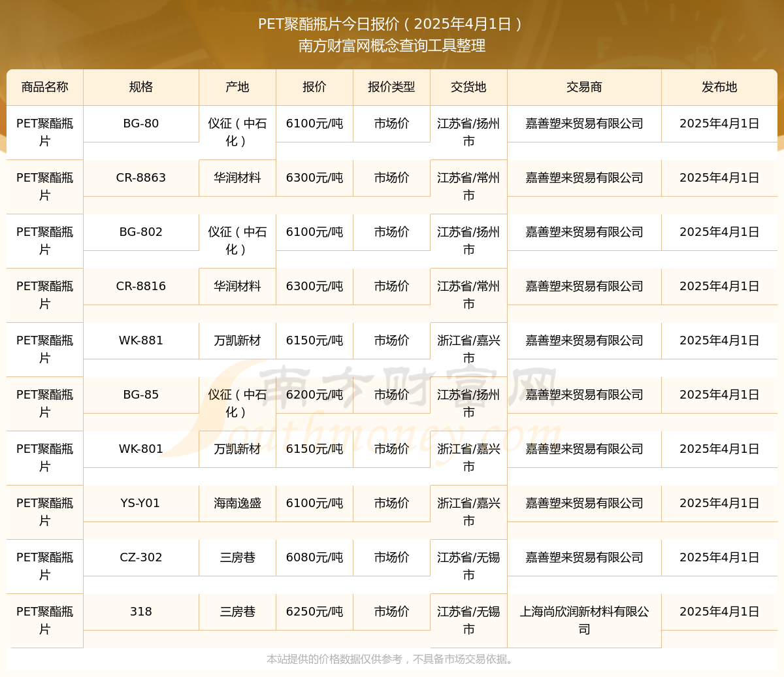Click the subtitle 南方财富网概念查询工具整理
Screen dimensions: 784x677
point(392,46)
